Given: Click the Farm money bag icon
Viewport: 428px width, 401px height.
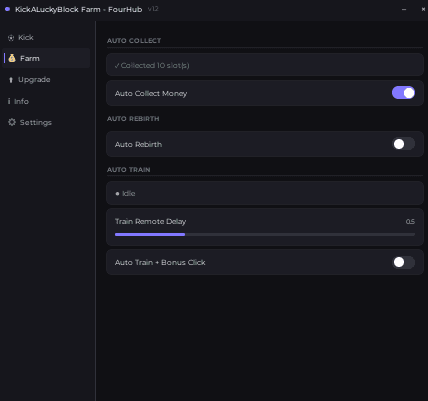Looking at the screenshot, I should 12,58.
